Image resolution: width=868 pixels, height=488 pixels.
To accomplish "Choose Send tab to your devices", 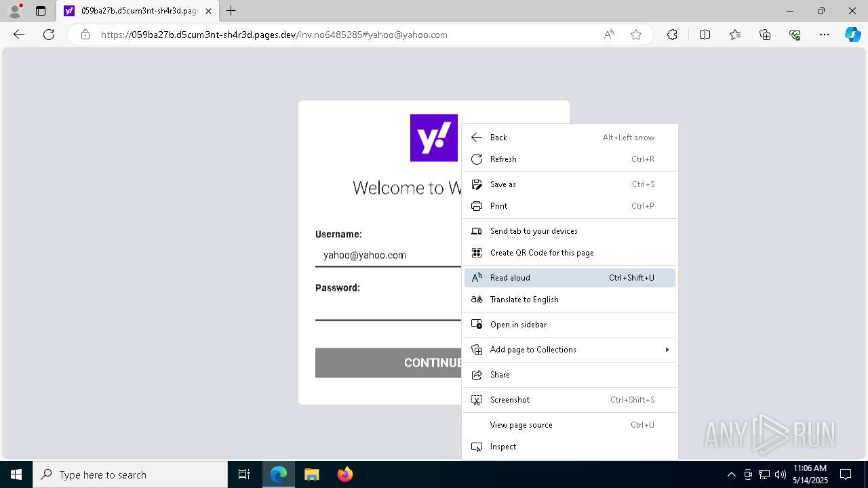I will click(570, 231).
